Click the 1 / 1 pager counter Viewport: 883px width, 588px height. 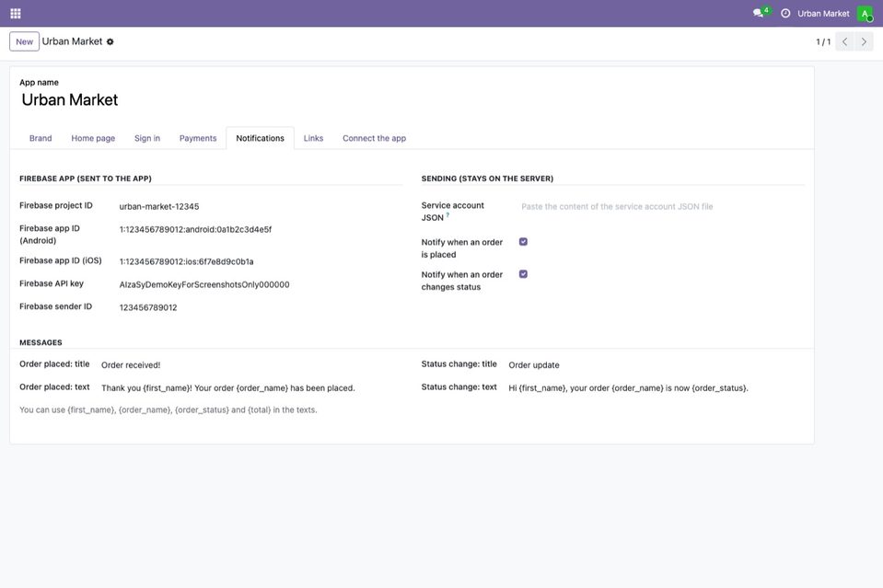pos(823,41)
